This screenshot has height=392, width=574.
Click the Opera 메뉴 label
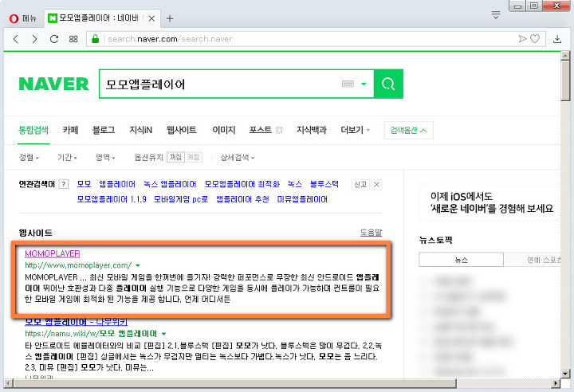pyautogui.click(x=29, y=18)
